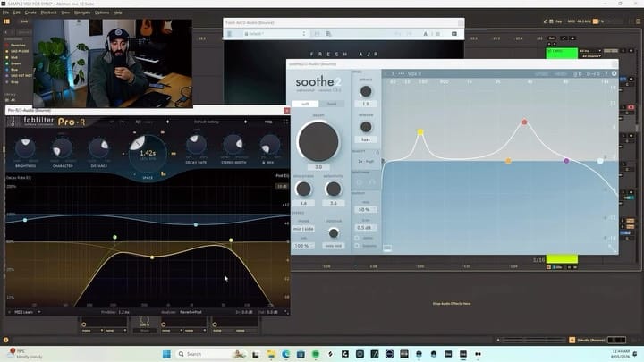Viewport: 644px width, 362px height.
Task: Click the Pro-R undo arrow
Action: click(x=112, y=122)
